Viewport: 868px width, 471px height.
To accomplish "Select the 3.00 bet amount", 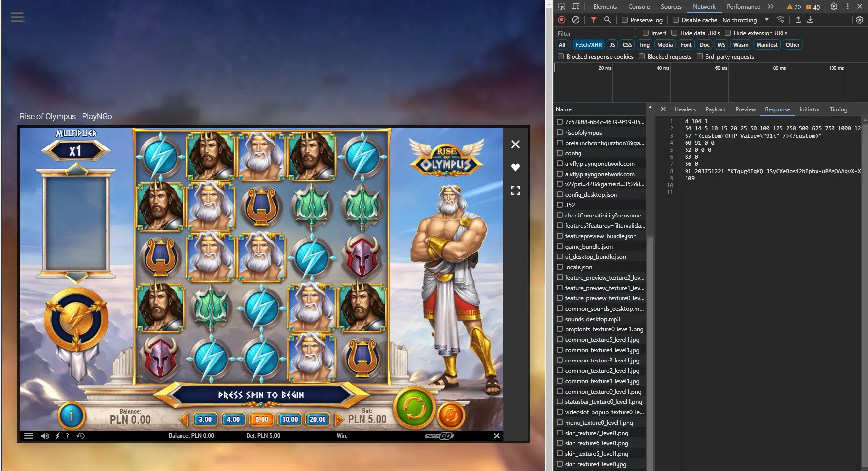I will (x=205, y=419).
